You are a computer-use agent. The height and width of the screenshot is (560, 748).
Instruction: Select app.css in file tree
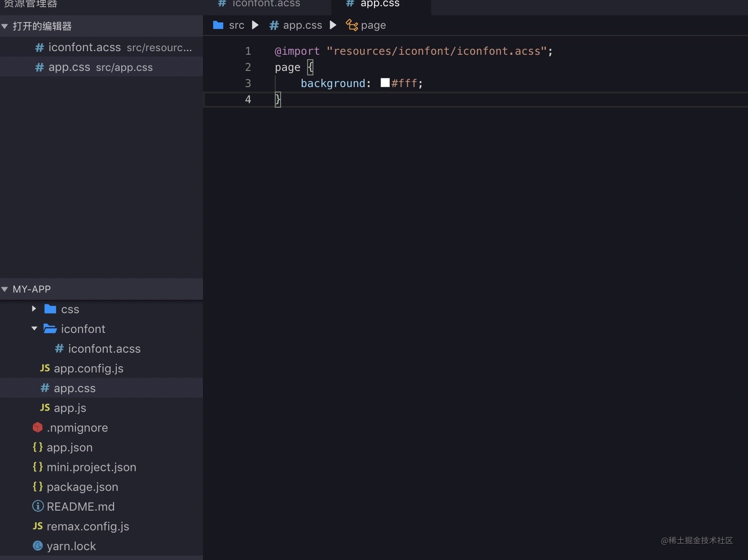coord(101,388)
